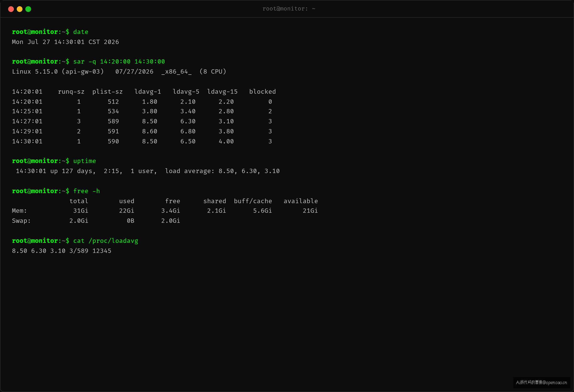Click the 'sar -q 14:20:00 14:30:00' command
574x392 pixels.
pos(119,61)
